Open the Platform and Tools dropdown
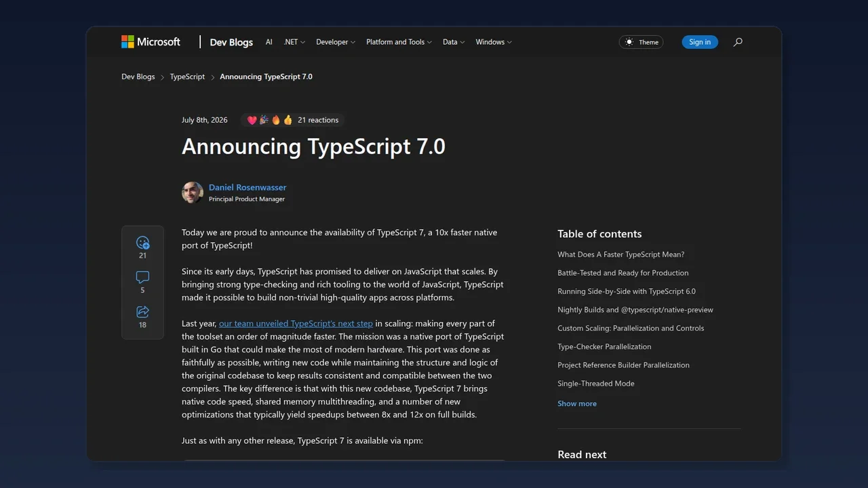868x488 pixels. click(399, 42)
